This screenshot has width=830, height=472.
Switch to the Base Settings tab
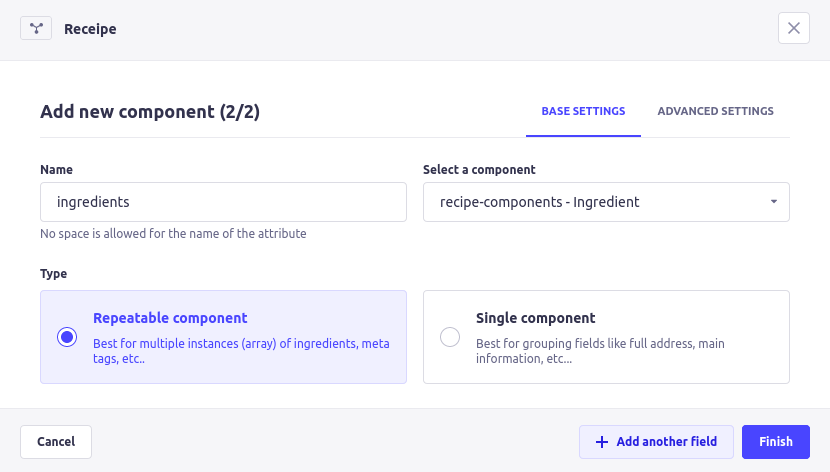[583, 111]
